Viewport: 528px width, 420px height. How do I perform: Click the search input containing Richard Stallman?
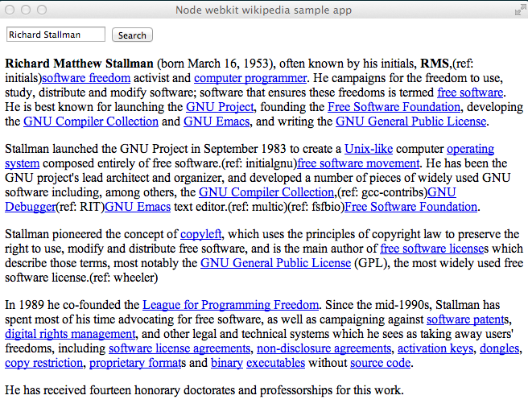point(56,35)
